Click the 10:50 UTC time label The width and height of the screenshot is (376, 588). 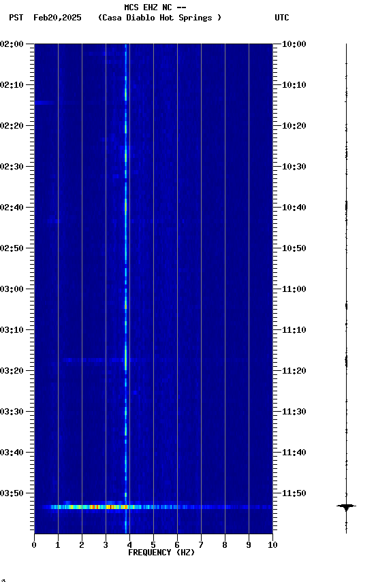tap(294, 248)
